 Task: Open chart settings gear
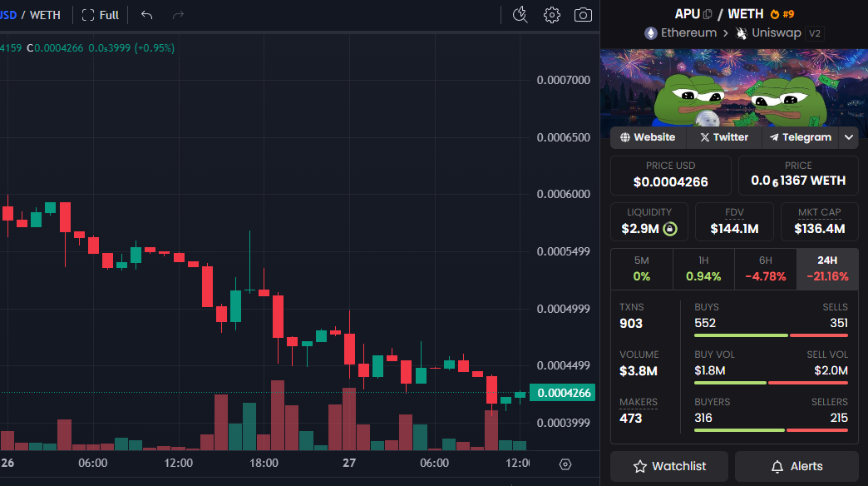pos(552,15)
